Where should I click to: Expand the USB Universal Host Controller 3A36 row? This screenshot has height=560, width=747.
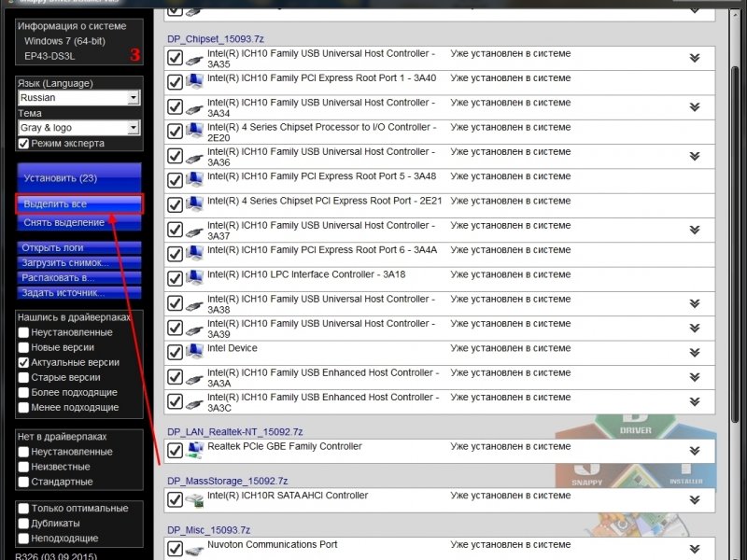[x=695, y=156]
